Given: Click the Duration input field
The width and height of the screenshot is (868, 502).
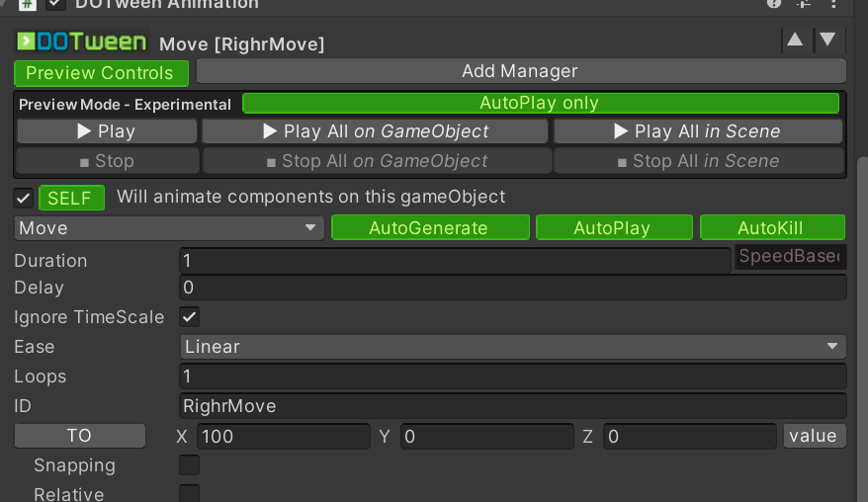Looking at the screenshot, I should pos(455,261).
